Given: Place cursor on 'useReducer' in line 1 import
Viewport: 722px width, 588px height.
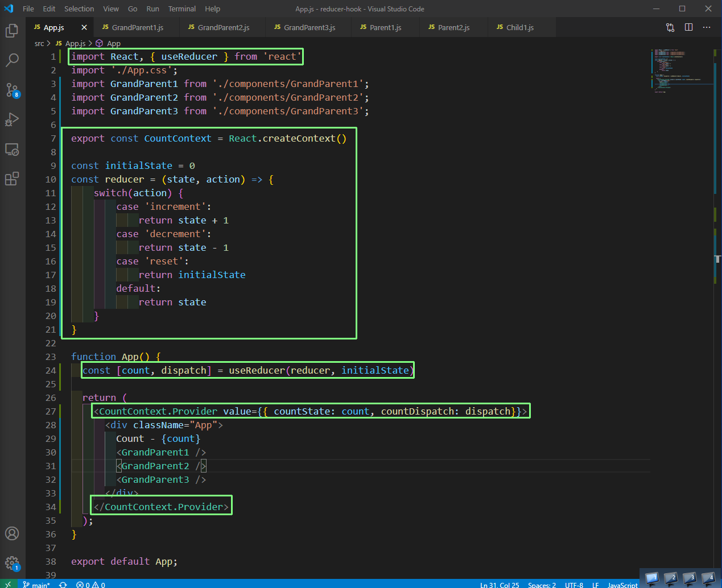Looking at the screenshot, I should 189,56.
